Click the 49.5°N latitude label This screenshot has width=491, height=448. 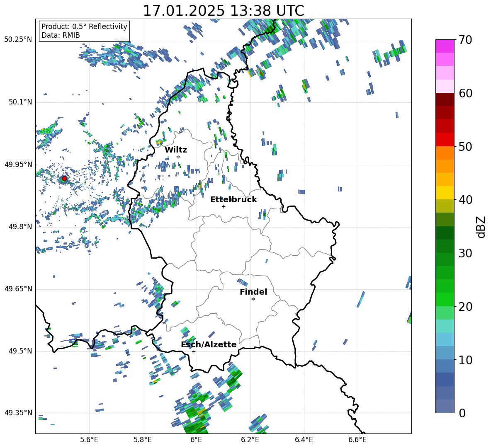[20, 351]
